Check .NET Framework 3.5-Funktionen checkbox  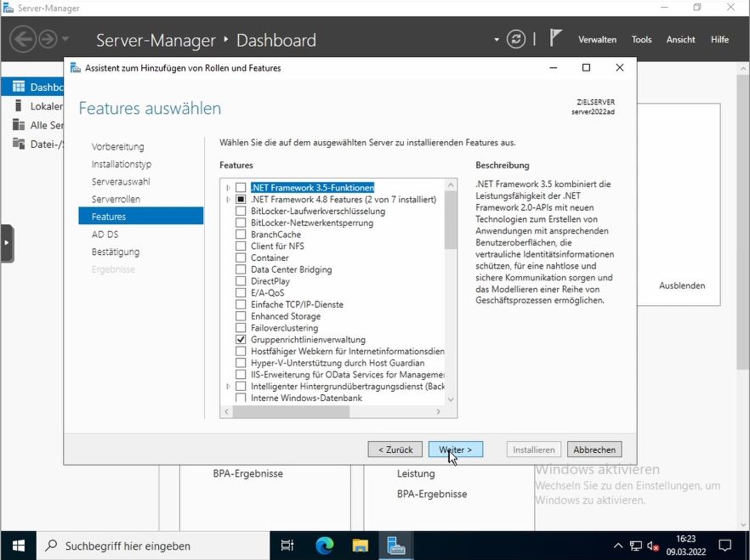point(241,188)
